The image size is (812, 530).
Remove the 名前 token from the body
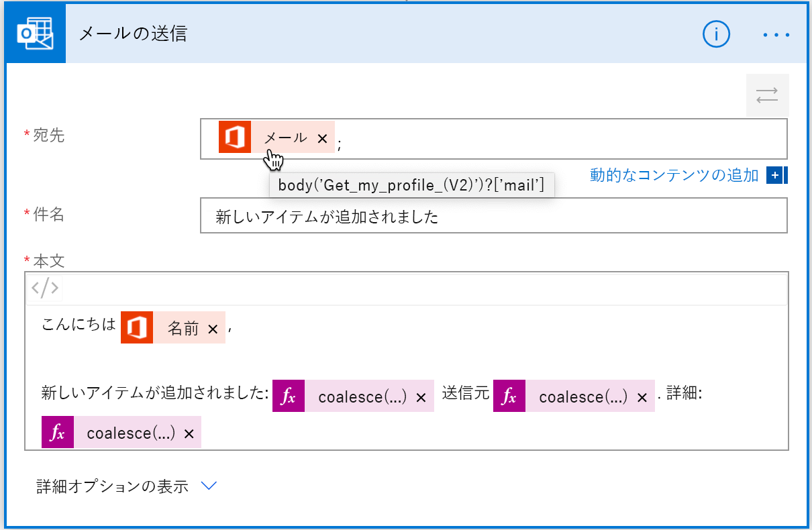pyautogui.click(x=213, y=328)
